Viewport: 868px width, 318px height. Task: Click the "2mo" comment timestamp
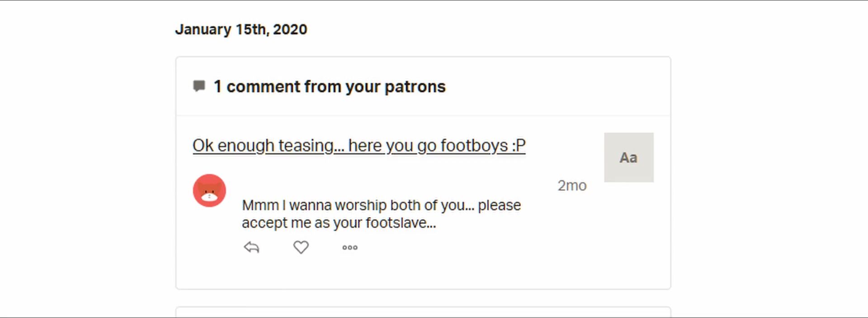[x=572, y=185]
